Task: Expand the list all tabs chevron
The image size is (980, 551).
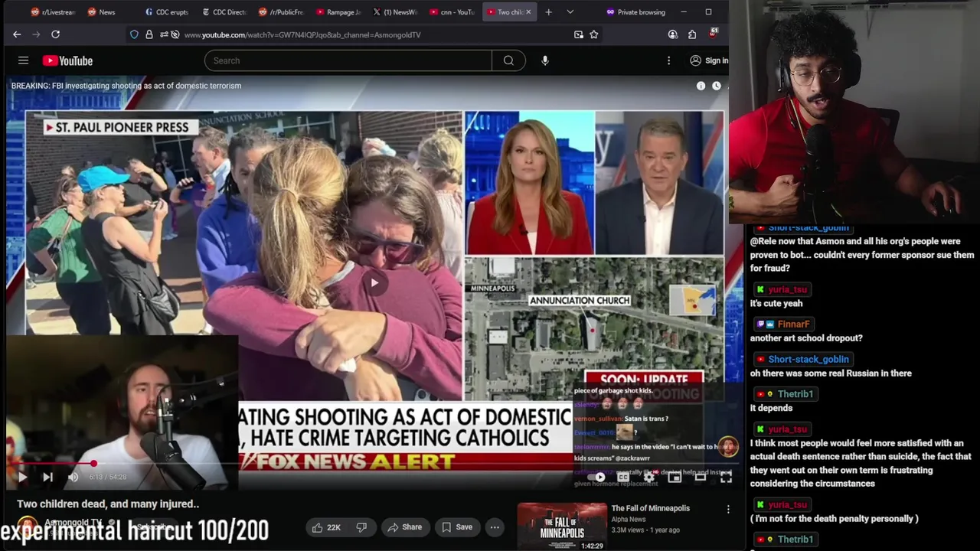Action: [570, 12]
